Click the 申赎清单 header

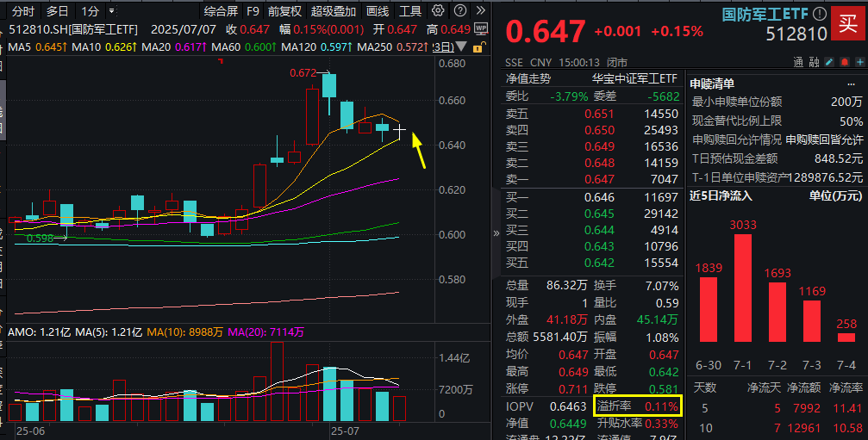[x=712, y=84]
